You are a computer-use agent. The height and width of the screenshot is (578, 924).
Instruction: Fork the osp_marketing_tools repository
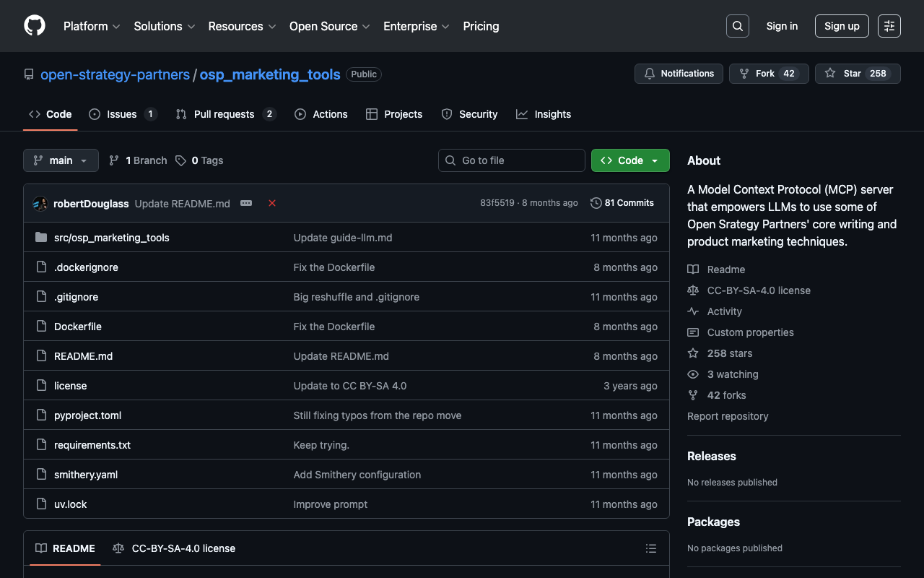pos(764,74)
